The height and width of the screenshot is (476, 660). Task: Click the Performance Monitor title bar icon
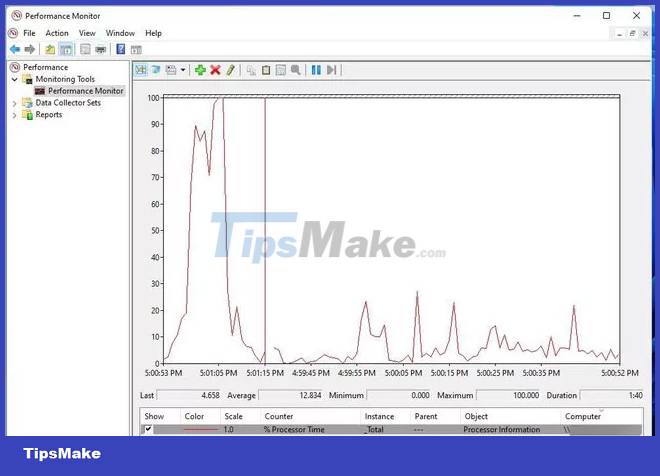coord(16,16)
